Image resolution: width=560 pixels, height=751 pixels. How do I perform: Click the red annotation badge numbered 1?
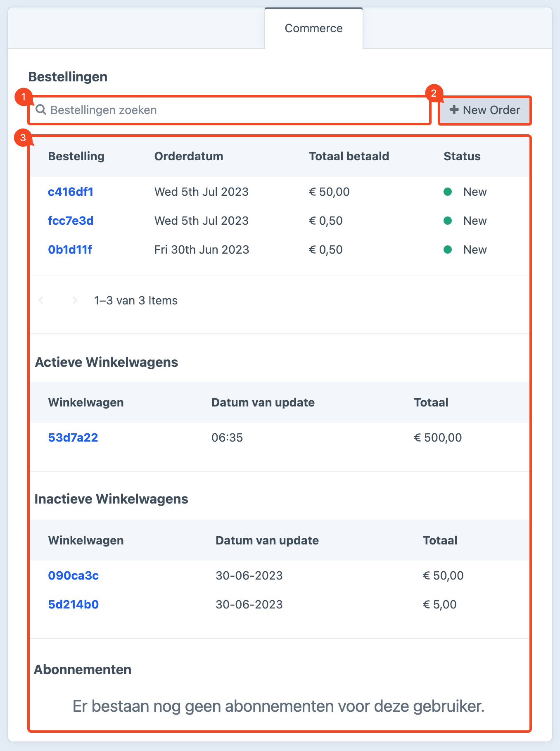tap(23, 97)
